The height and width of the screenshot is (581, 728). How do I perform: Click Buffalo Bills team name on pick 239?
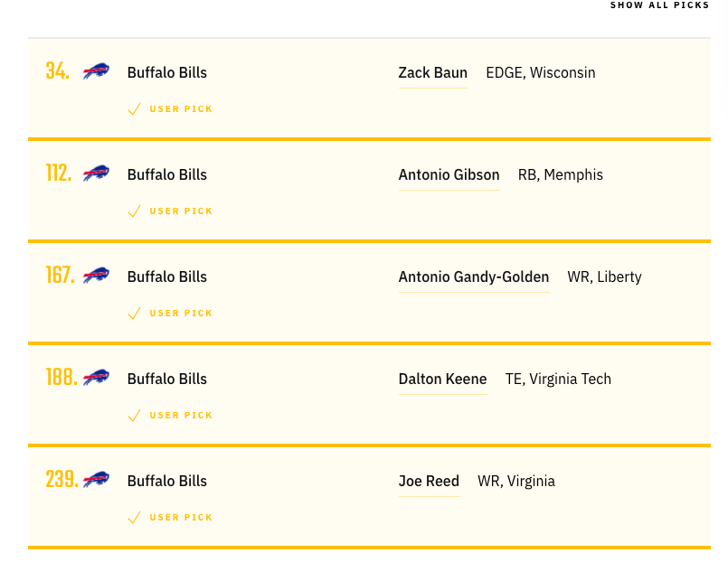167,482
